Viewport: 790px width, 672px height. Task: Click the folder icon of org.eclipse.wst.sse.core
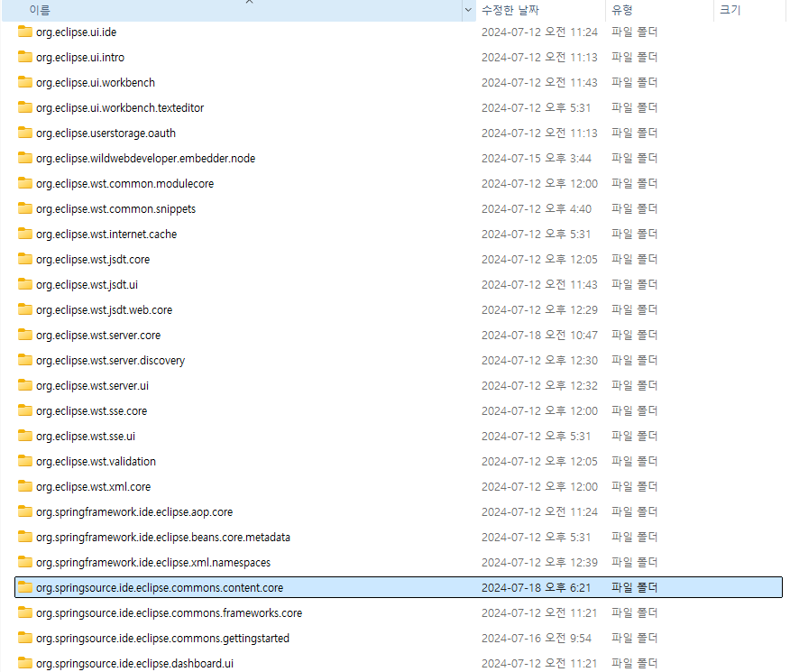pos(25,410)
